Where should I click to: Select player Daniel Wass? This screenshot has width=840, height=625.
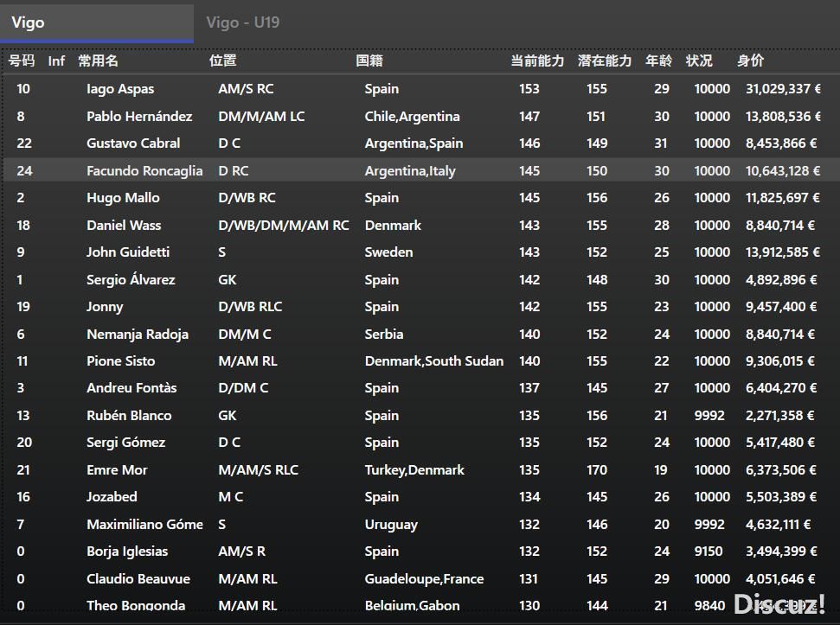[x=124, y=226]
